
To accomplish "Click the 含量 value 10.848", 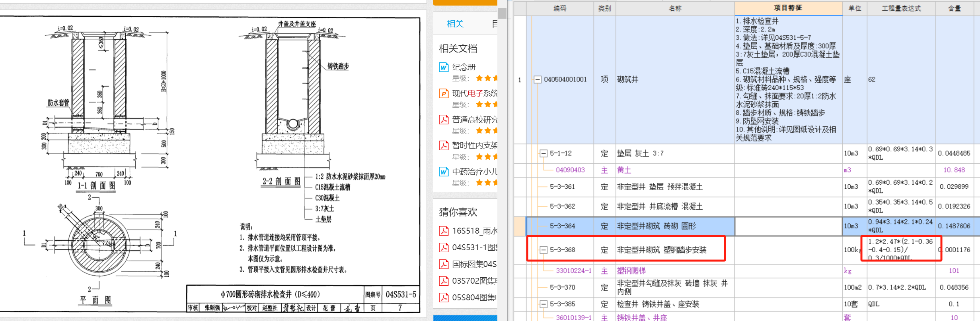I will pyautogui.click(x=954, y=170).
